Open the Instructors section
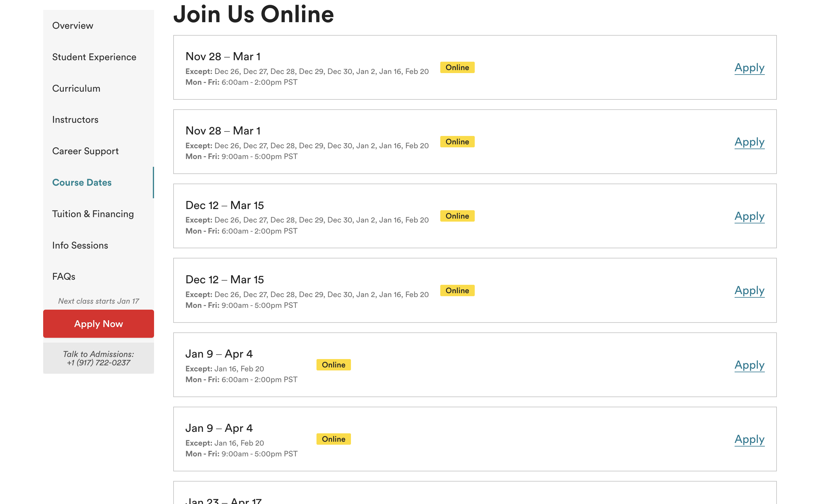814x504 pixels. (75, 120)
